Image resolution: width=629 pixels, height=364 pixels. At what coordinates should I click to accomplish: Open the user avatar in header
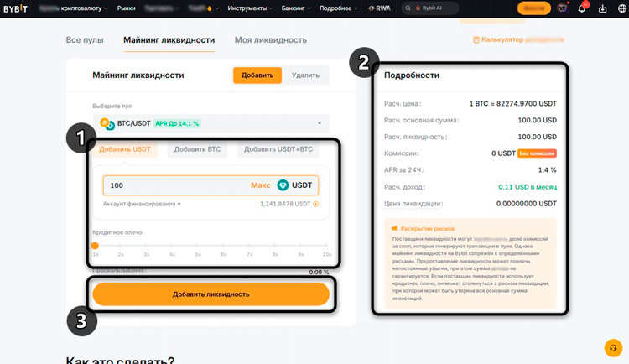(x=563, y=8)
